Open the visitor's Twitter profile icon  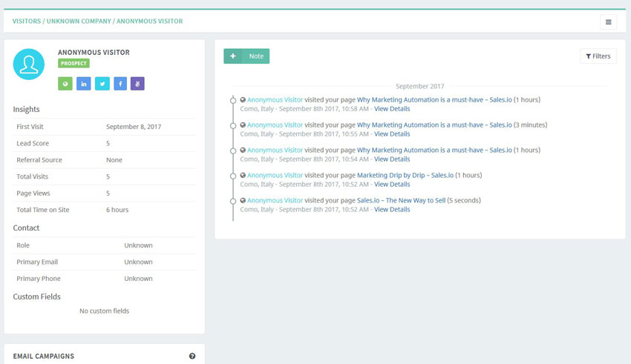click(x=101, y=84)
